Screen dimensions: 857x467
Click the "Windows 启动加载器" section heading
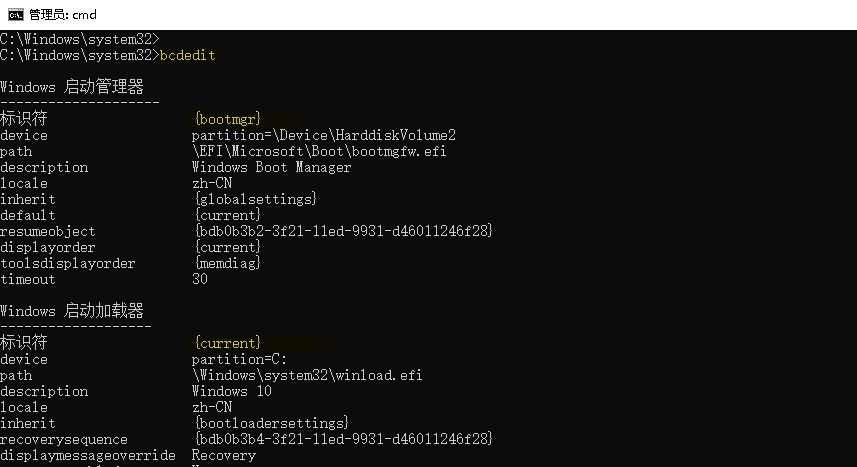tap(72, 311)
